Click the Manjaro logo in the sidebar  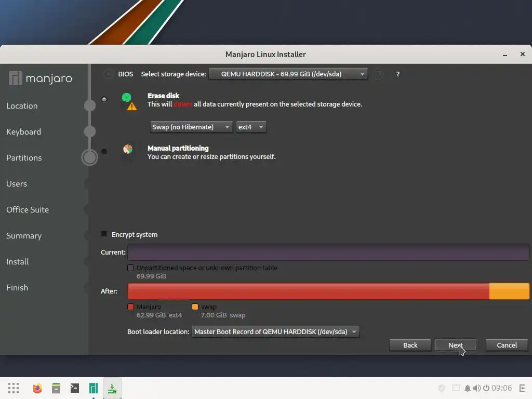tap(41, 78)
